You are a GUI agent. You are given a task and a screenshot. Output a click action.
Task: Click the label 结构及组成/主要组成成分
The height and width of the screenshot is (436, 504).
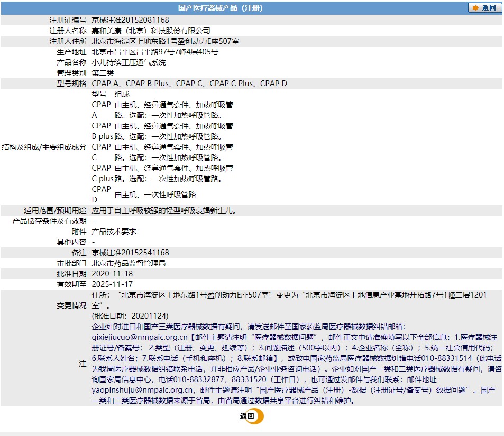pyautogui.click(x=44, y=147)
